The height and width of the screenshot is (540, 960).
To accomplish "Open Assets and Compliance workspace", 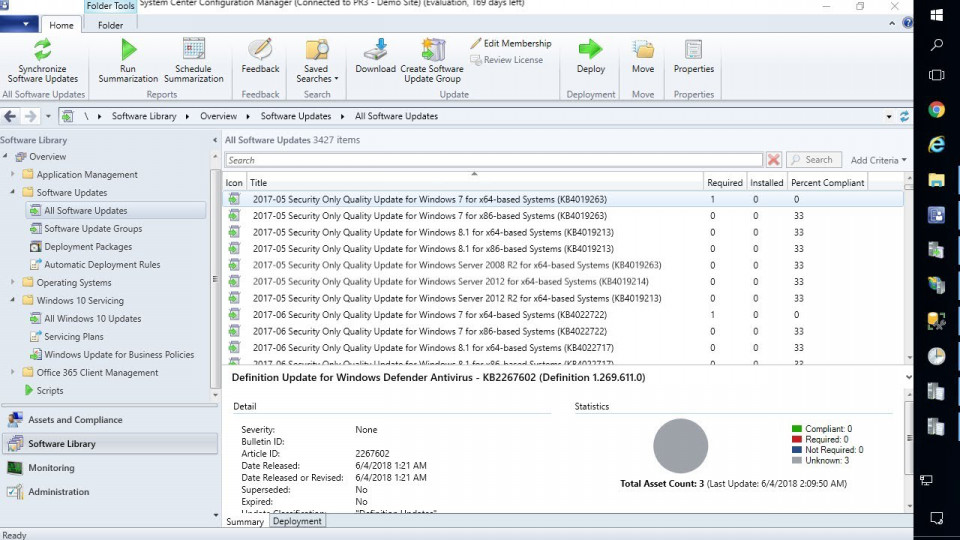I will (110, 420).
